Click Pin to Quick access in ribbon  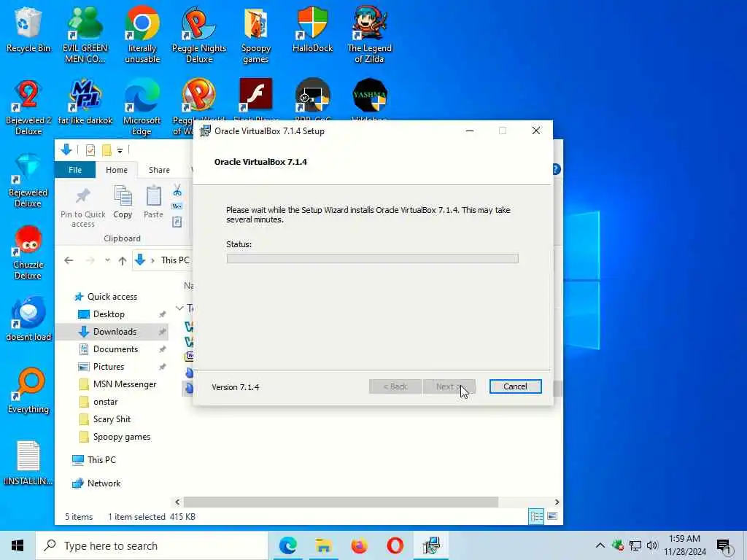coord(83,207)
